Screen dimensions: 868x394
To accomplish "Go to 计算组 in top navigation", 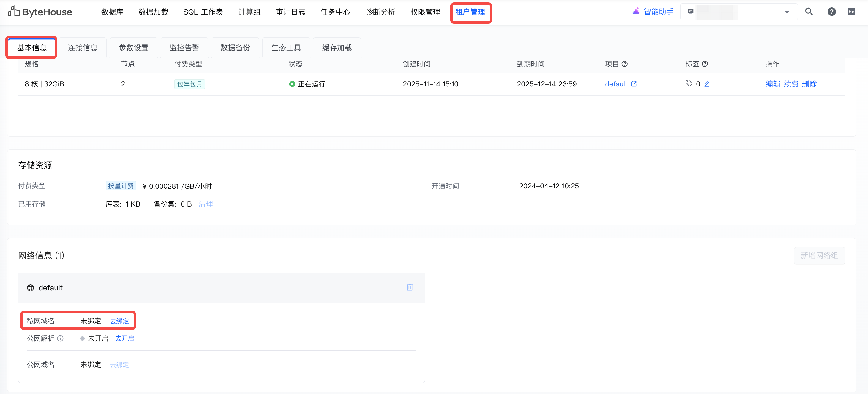I will [249, 12].
